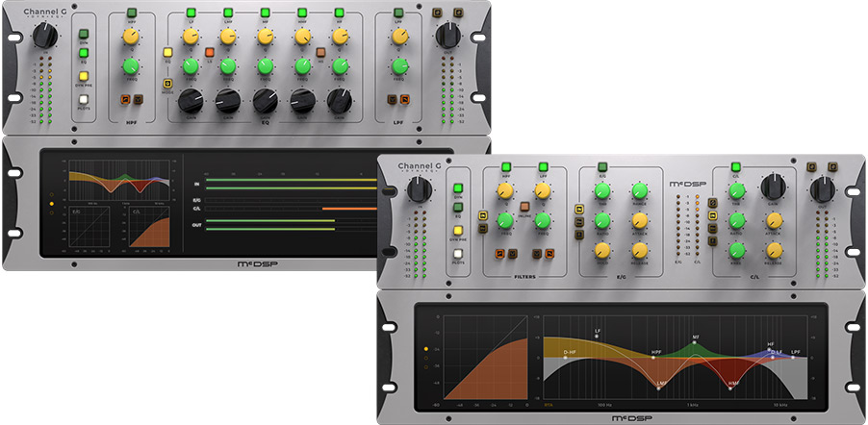Click the lit yellow E/G mode icon
This screenshot has height=425, width=868.
click(579, 210)
